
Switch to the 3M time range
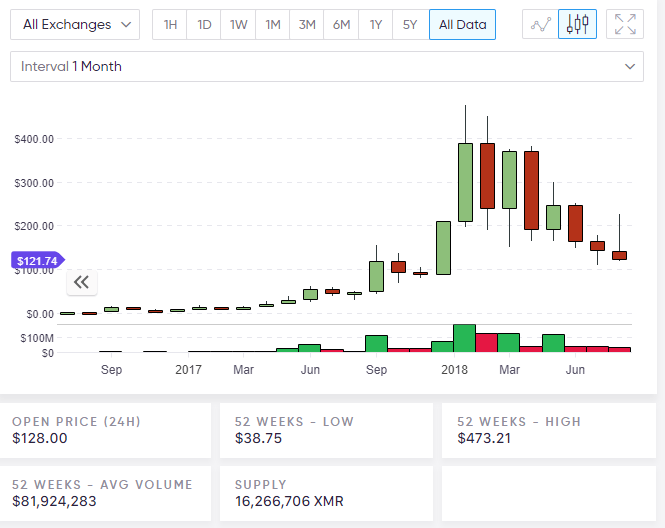307,25
